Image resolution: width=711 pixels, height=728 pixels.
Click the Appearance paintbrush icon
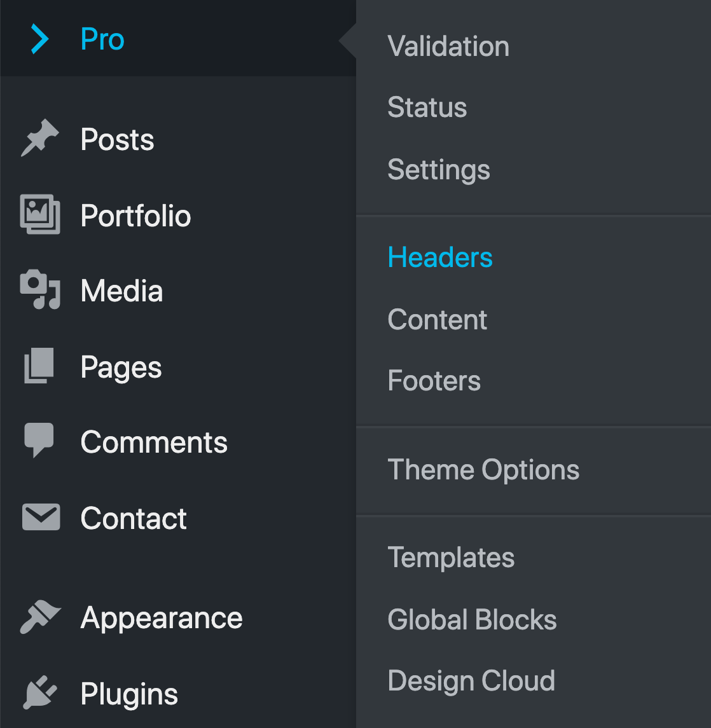(40, 617)
